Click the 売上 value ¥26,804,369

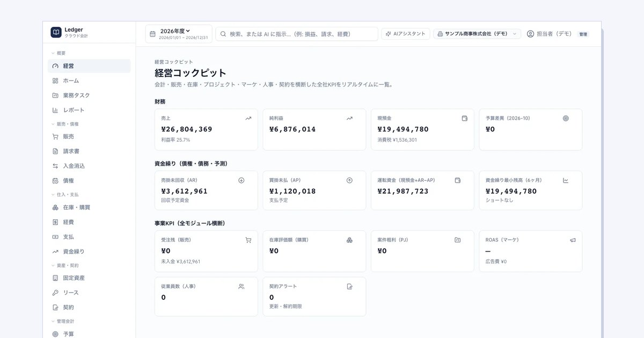(x=187, y=129)
